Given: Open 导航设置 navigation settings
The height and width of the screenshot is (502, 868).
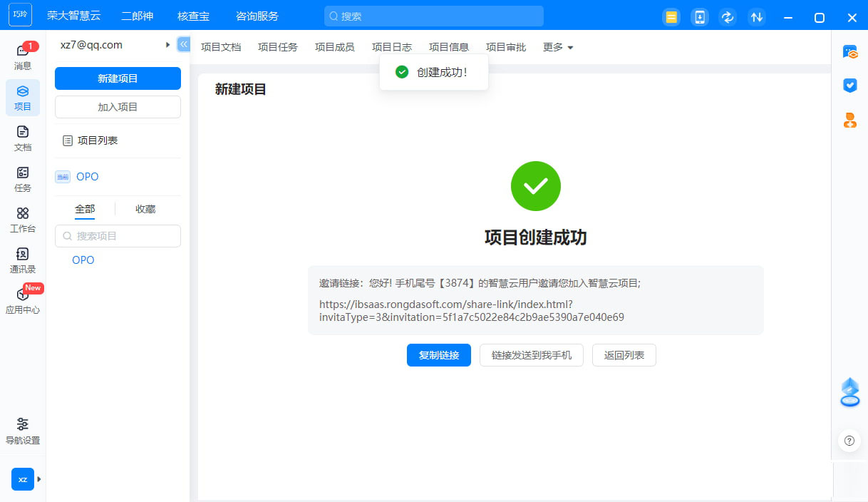Looking at the screenshot, I should 23,431.
